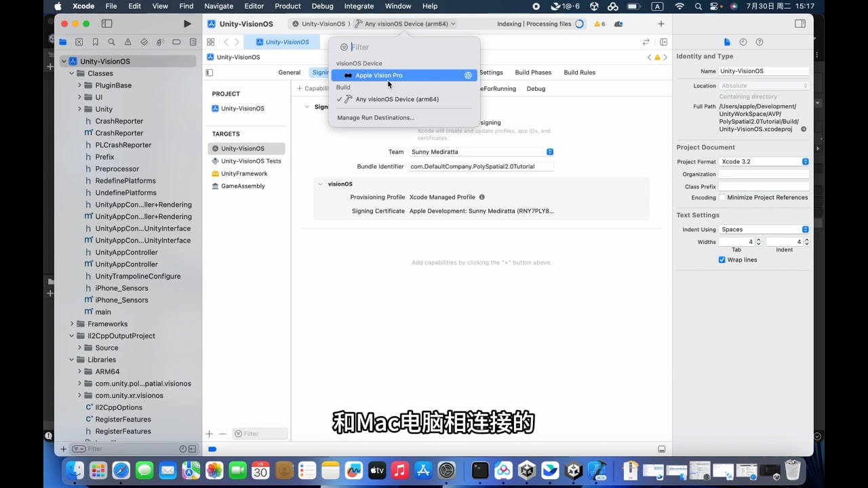The height and width of the screenshot is (488, 868).
Task: Toggle the inspector sidebar button
Action: coord(800,24)
